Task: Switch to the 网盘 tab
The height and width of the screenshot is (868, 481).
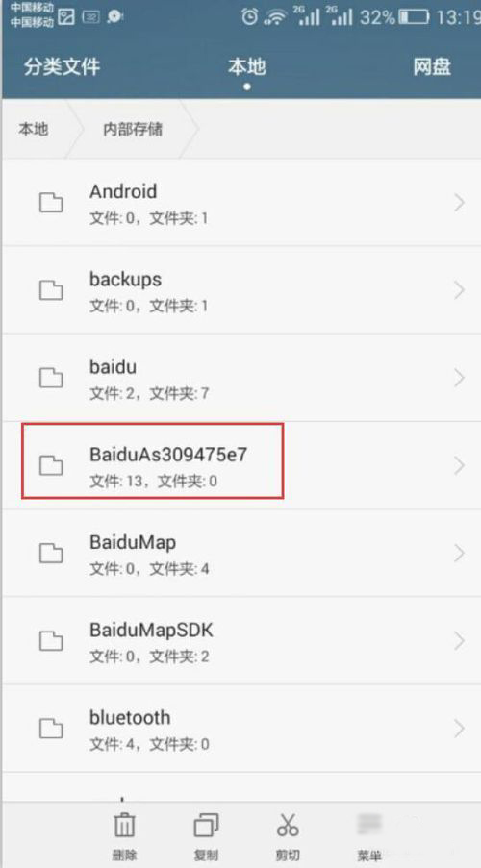Action: [x=432, y=66]
